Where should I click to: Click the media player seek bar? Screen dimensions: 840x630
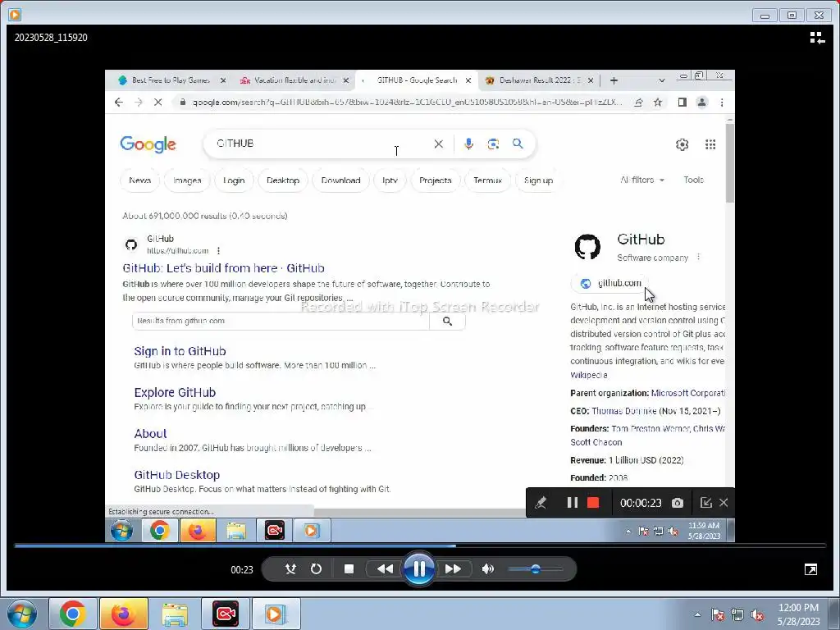[x=420, y=546]
